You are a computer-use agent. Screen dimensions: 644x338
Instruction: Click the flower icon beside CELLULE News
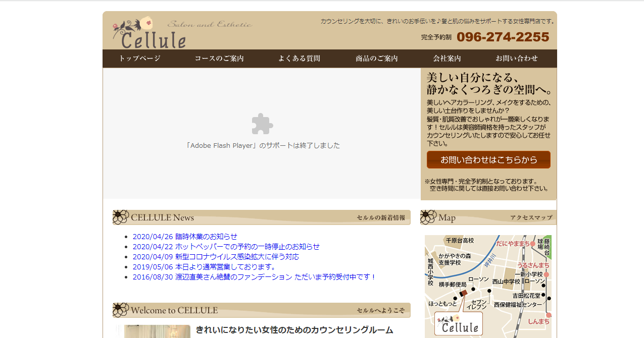click(x=121, y=217)
